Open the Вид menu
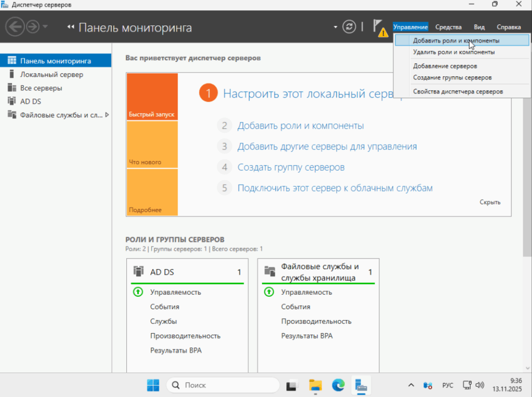The image size is (532, 397). pyautogui.click(x=479, y=27)
